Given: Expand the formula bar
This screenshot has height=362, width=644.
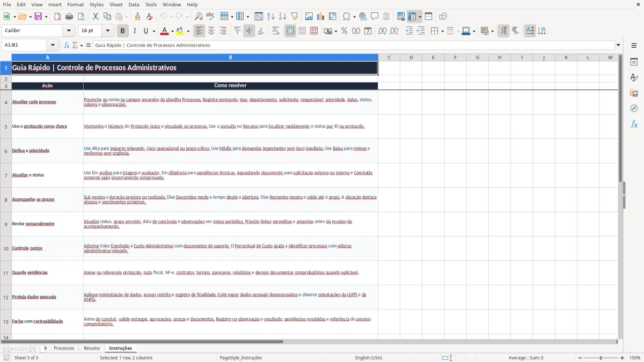Looking at the screenshot, I should click(x=618, y=45).
